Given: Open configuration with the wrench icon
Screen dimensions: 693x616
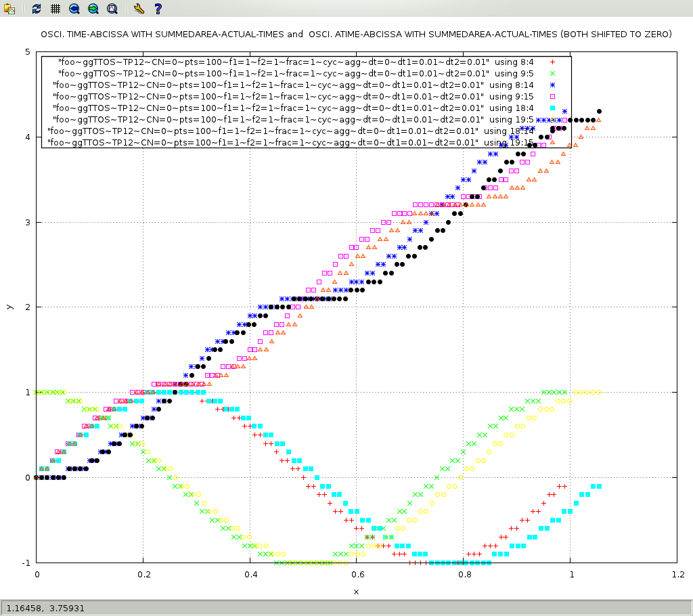Looking at the screenshot, I should [138, 9].
